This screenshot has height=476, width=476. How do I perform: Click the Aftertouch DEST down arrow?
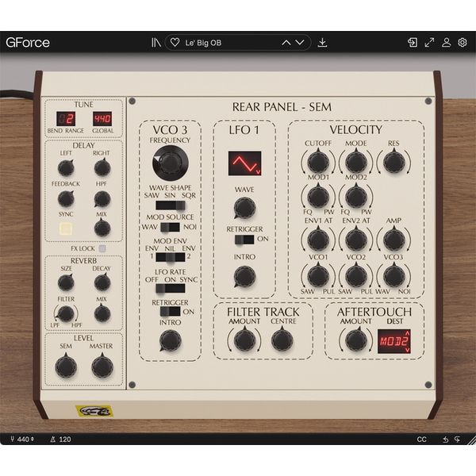(408, 350)
